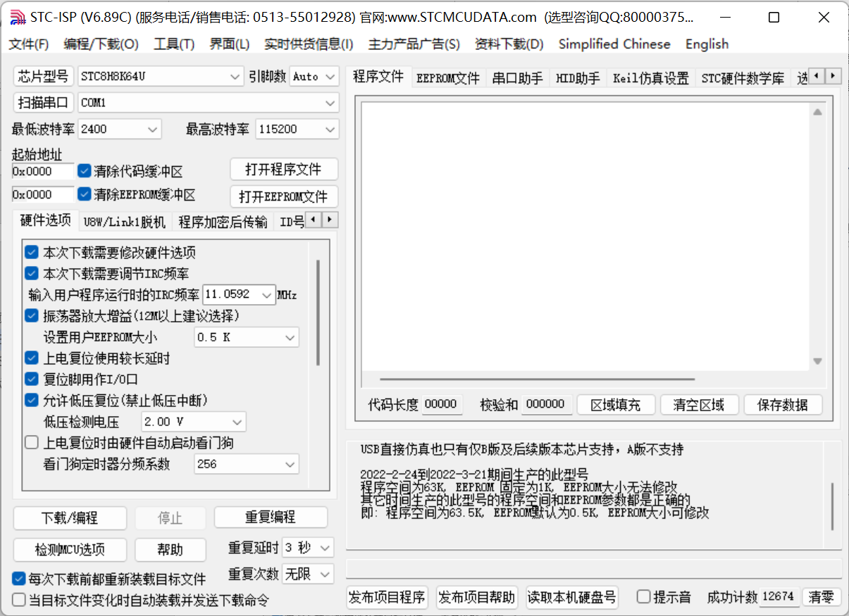Click 帮助 button
849x616 pixels.
click(170, 550)
